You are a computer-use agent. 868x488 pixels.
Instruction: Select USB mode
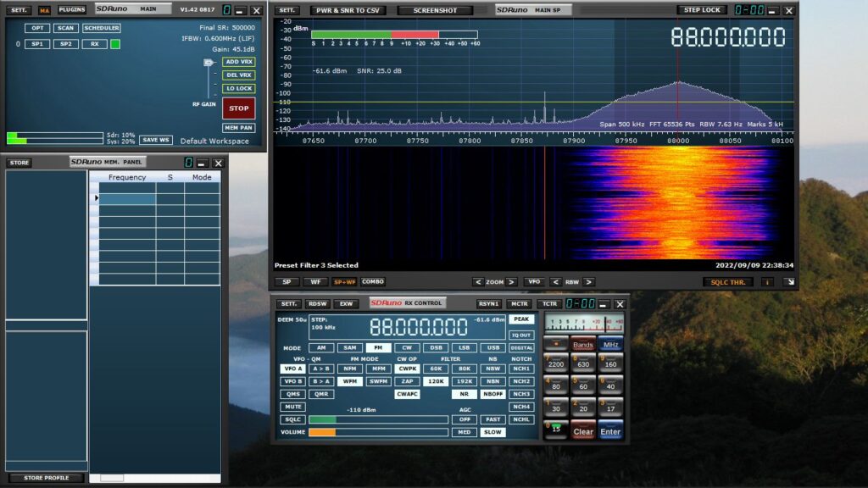coord(492,348)
